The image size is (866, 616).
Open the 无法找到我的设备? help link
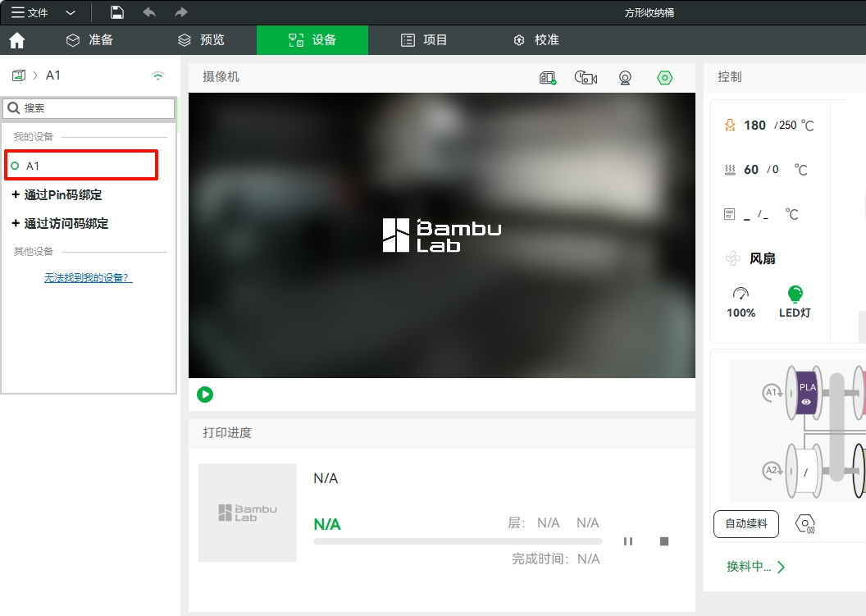click(x=89, y=277)
